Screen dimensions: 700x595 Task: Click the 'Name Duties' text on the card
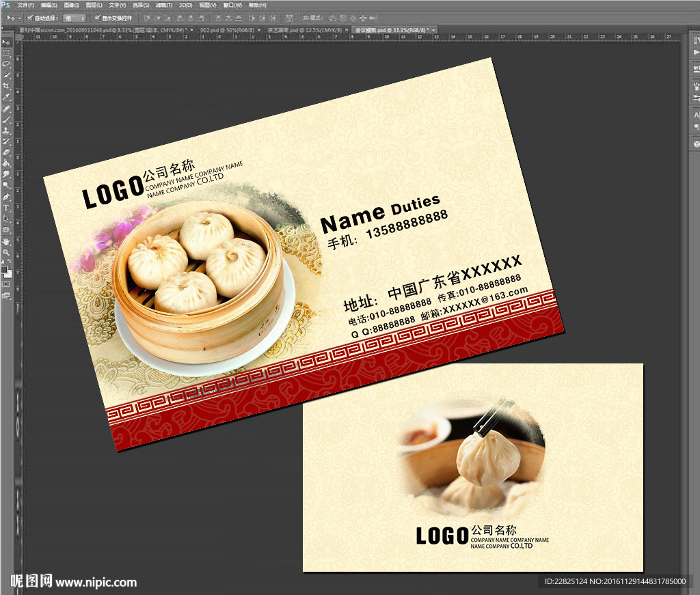click(380, 213)
